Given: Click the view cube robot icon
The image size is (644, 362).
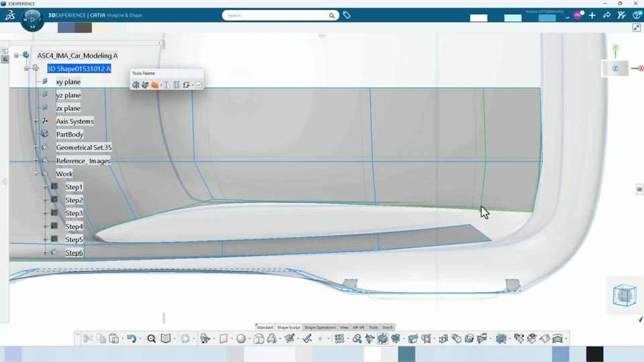Looking at the screenshot, I should click(x=625, y=295).
